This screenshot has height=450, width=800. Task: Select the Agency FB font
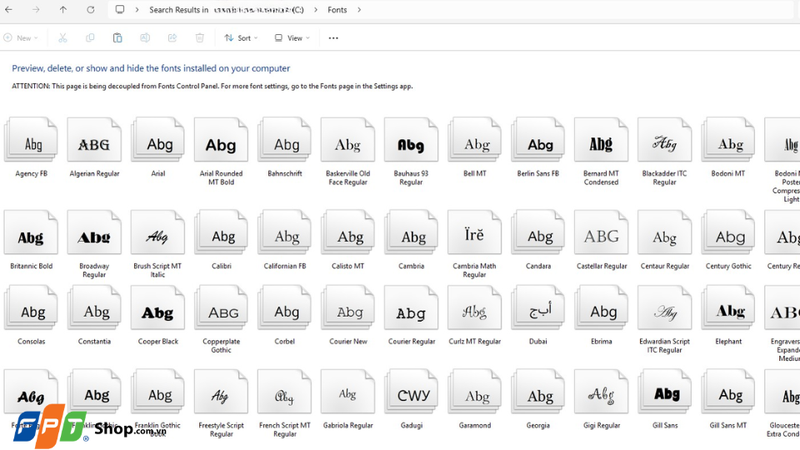31,147
